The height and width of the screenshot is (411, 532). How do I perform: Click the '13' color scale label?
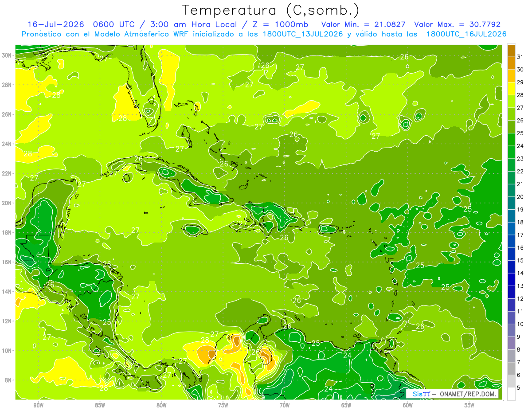[520, 286]
